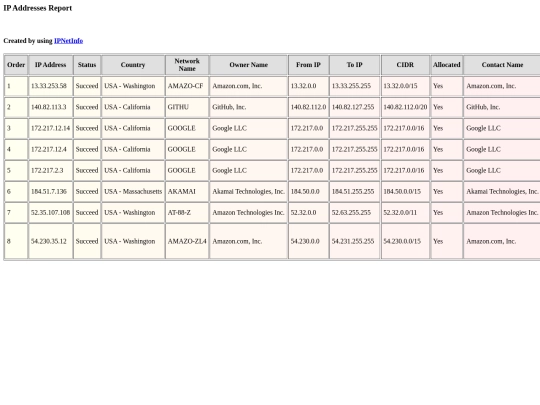
Task: Click network name AMAZO-CF cell
Action: (187, 86)
